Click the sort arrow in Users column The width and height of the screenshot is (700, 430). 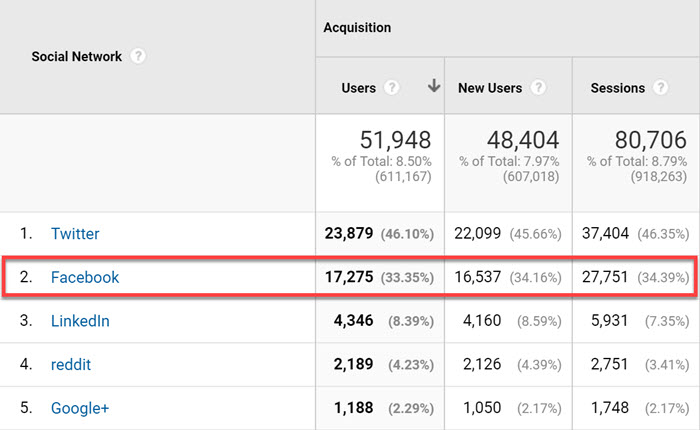click(x=433, y=87)
